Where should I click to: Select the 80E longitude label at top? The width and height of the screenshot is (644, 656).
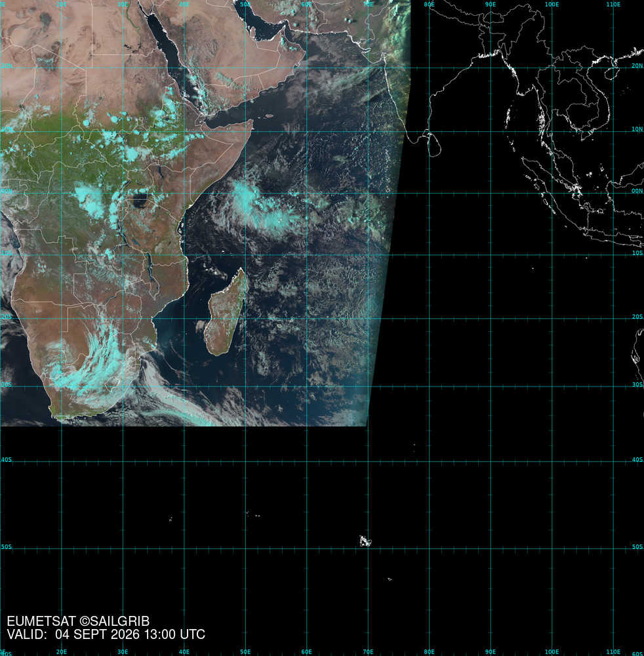pos(429,4)
